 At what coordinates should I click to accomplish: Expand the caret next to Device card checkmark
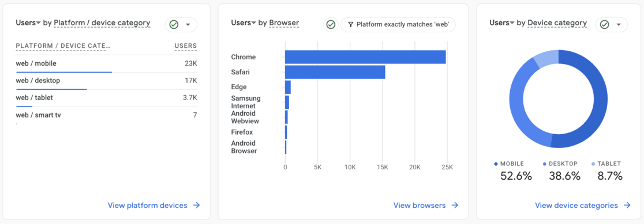pyautogui.click(x=618, y=25)
